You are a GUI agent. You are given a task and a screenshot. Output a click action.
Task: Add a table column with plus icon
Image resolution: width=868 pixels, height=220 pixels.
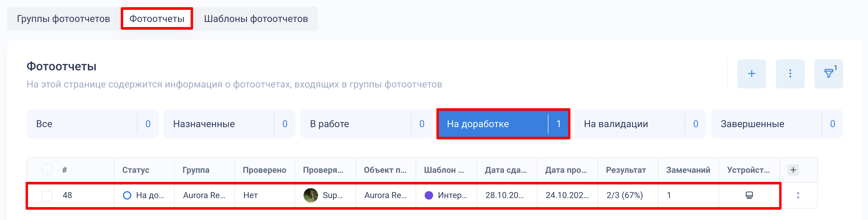793,170
